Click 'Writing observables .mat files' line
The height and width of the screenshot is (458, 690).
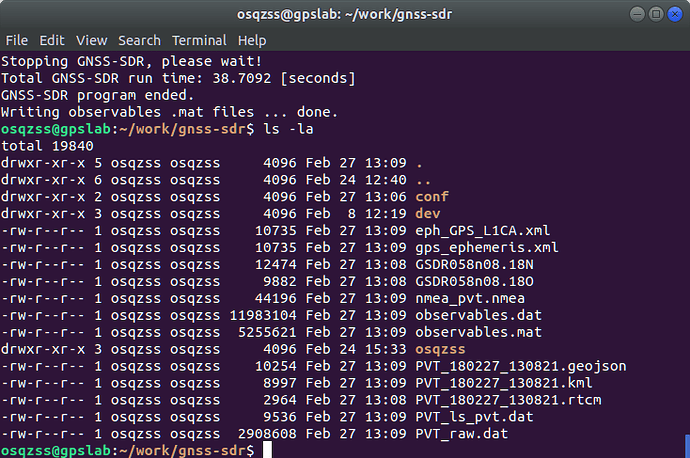point(169,112)
